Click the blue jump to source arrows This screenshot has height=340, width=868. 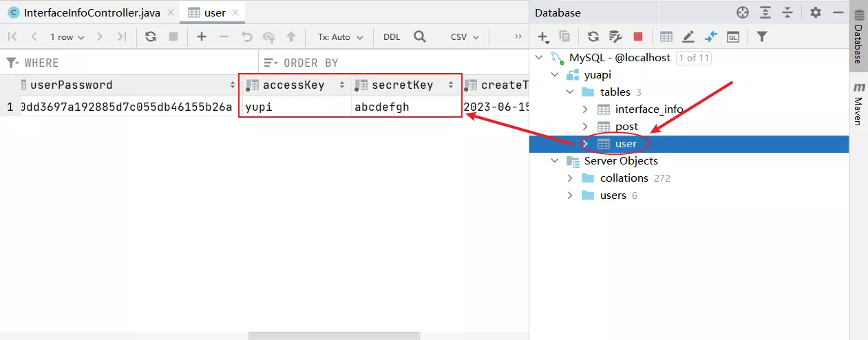[x=711, y=37]
